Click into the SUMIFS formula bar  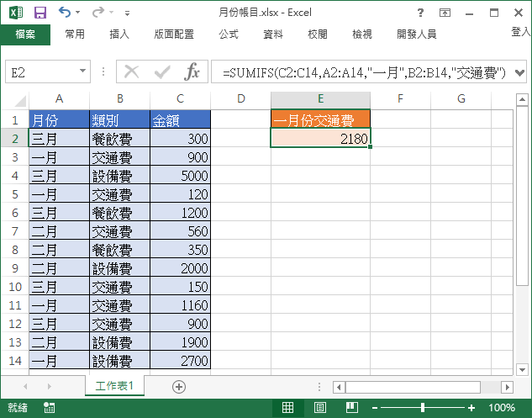tap(363, 72)
